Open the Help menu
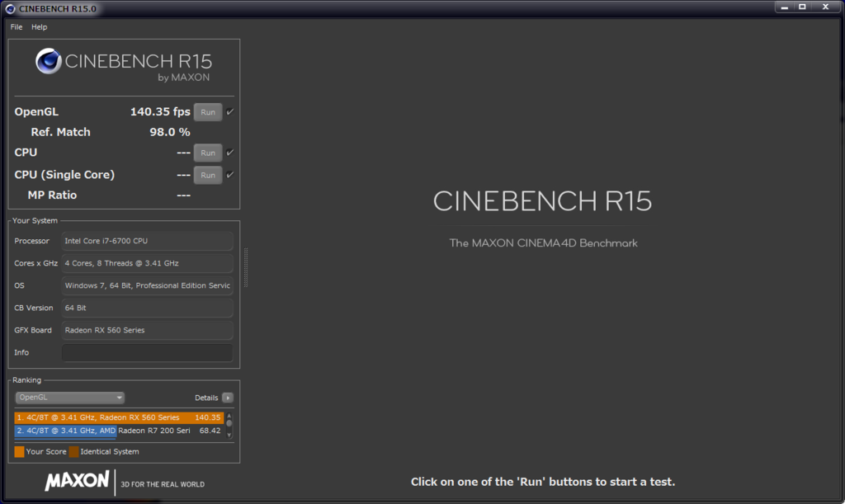 [x=39, y=27]
